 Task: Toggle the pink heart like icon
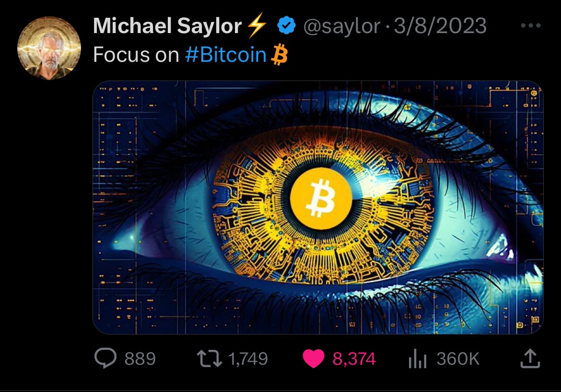pos(314,359)
